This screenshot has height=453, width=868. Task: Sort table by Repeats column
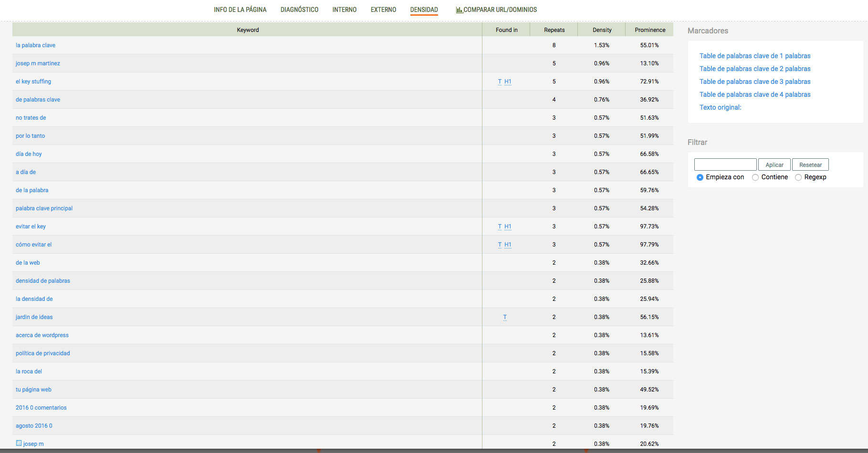pyautogui.click(x=554, y=30)
